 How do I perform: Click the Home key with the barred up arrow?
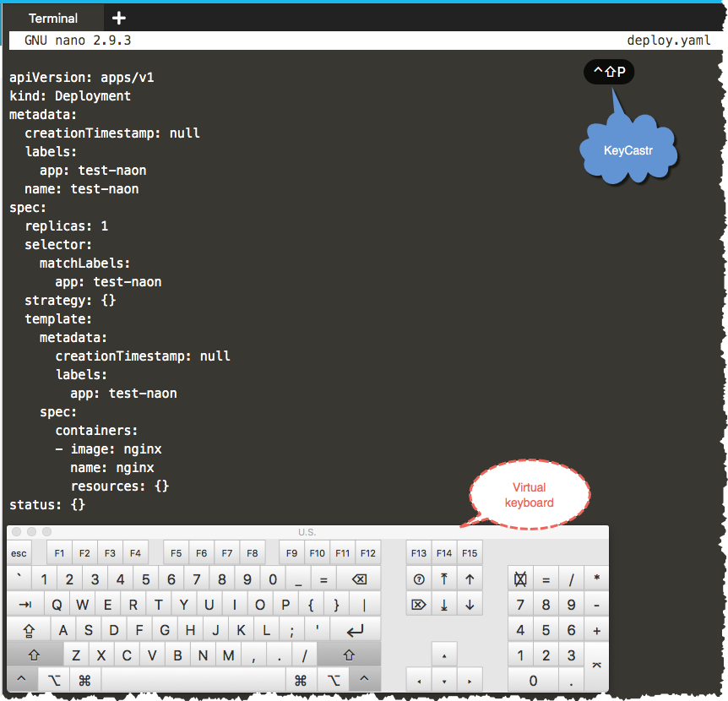(444, 579)
